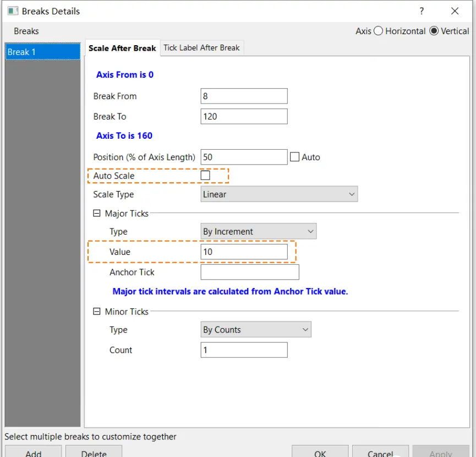Click the Cancel button
The height and width of the screenshot is (457, 476).
(380, 451)
